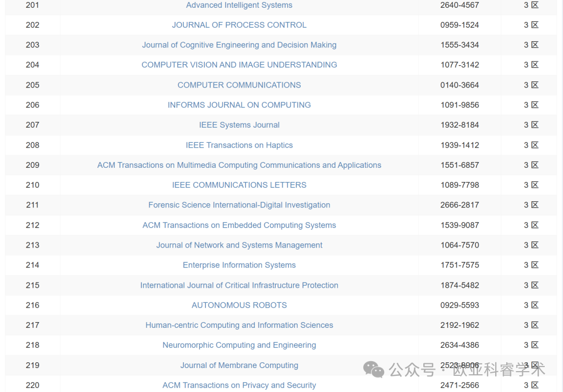Open AUTONOMOUS ROBOTS journal link
This screenshot has width=563, height=392.
click(239, 305)
